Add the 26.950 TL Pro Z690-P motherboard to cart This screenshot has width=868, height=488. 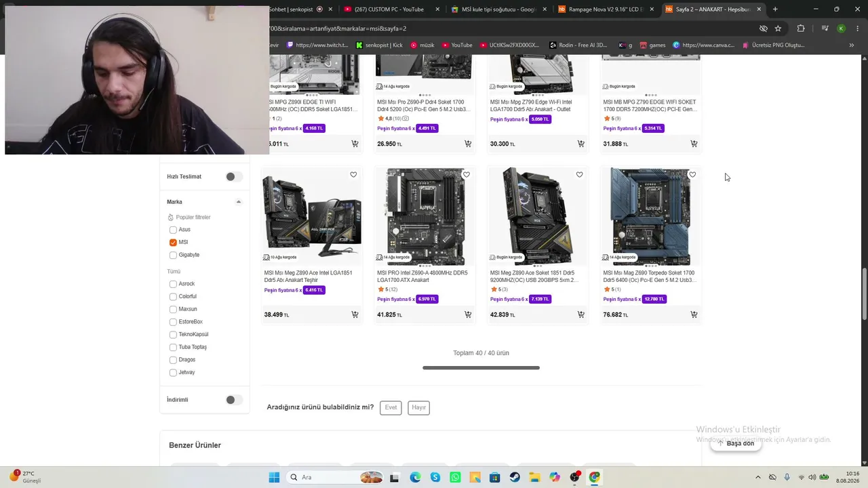468,144
